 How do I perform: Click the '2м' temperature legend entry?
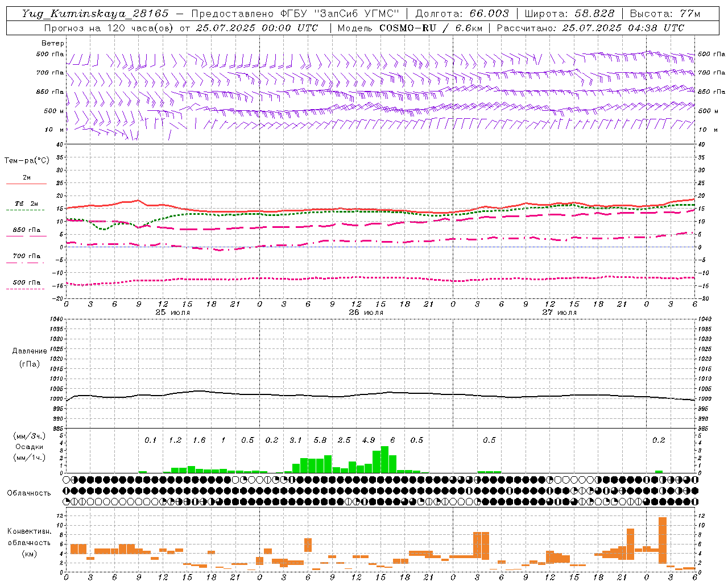pos(27,177)
